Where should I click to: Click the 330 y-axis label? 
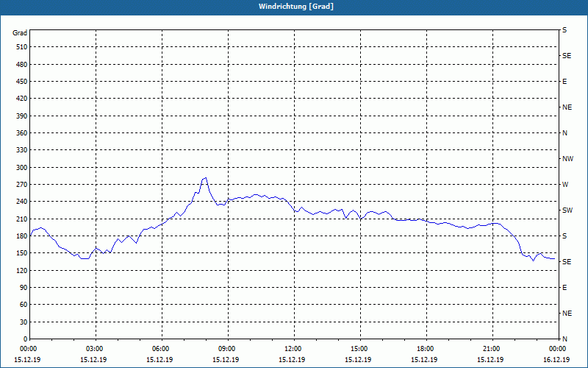click(x=22, y=150)
